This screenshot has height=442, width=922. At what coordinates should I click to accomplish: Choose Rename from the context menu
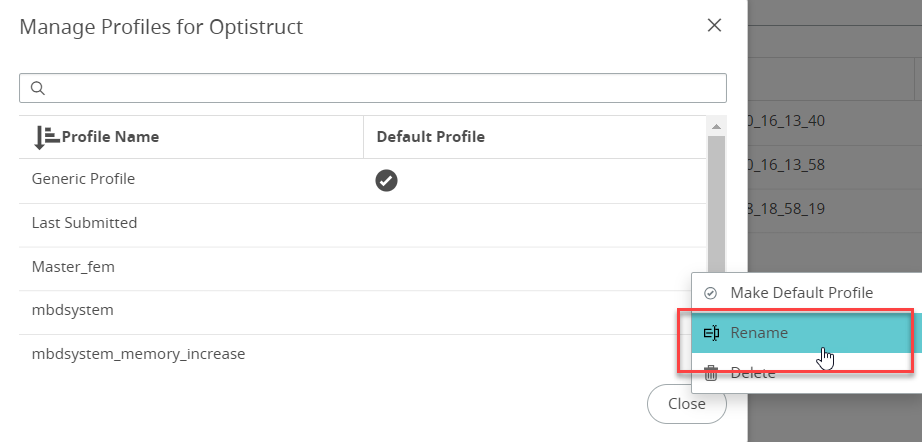coord(759,333)
